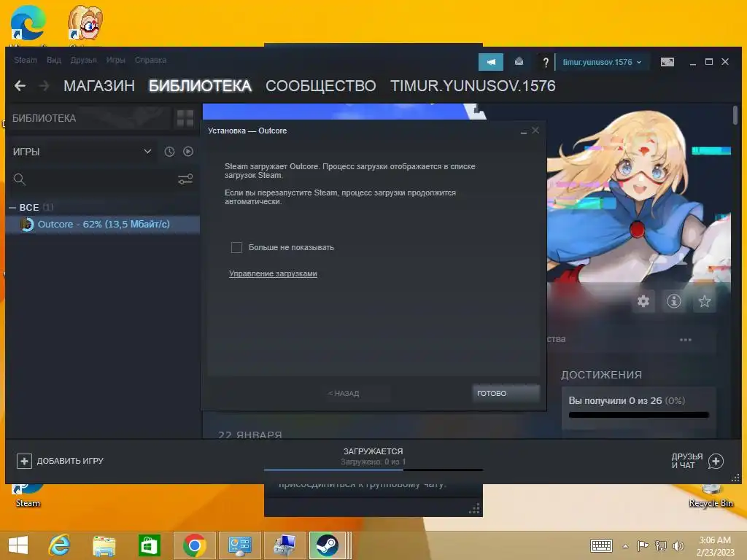Open Friends and Chat bubble icon
The height and width of the screenshot is (560, 747).
pyautogui.click(x=716, y=461)
